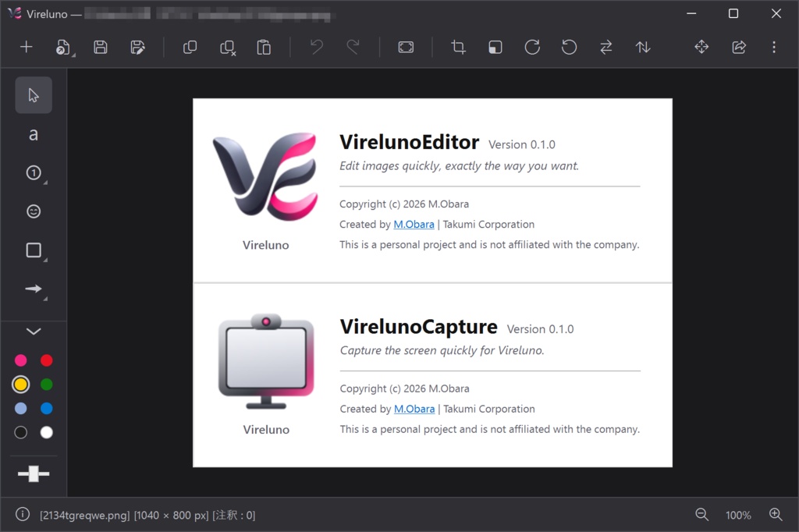This screenshot has width=799, height=532.
Task: Redo the last undone action
Action: pos(353,48)
